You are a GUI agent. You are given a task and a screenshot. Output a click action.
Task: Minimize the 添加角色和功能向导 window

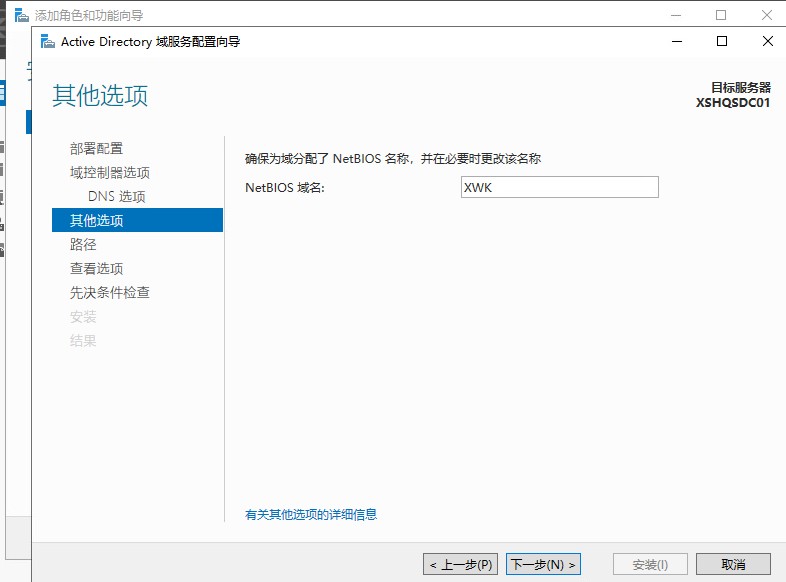click(676, 15)
